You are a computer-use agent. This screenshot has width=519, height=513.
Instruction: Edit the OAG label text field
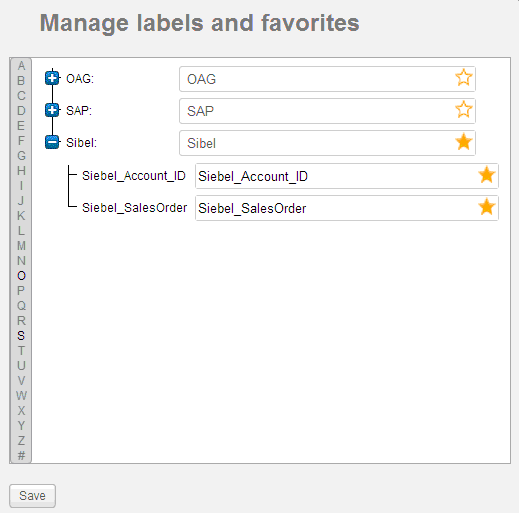(x=327, y=79)
